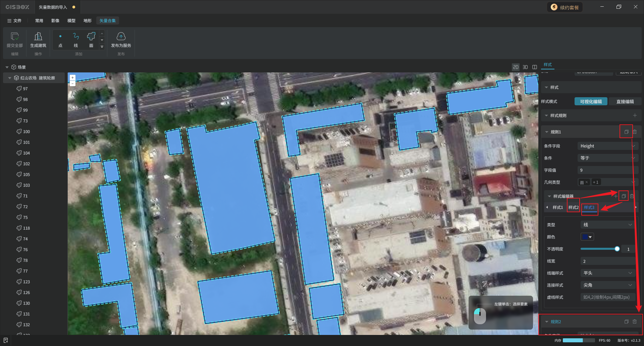Viewport: 644px width, 346px height.
Task: Select the add polygon (面) tool
Action: pos(91,40)
